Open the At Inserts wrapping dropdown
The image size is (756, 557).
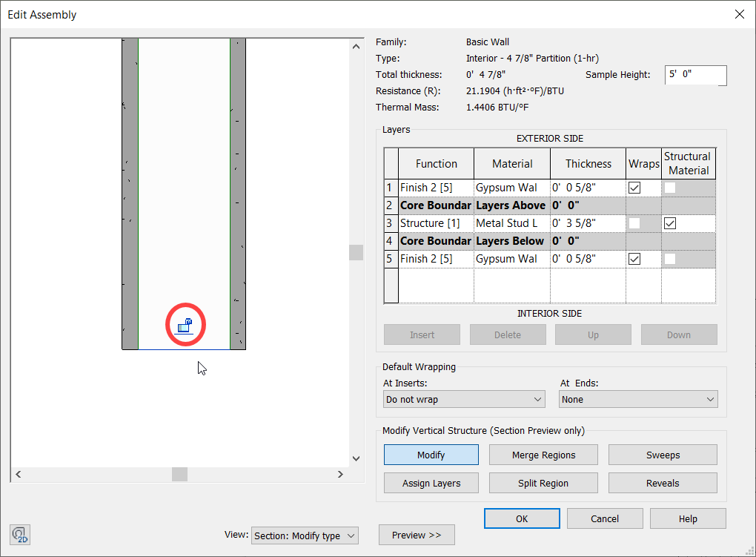click(464, 399)
